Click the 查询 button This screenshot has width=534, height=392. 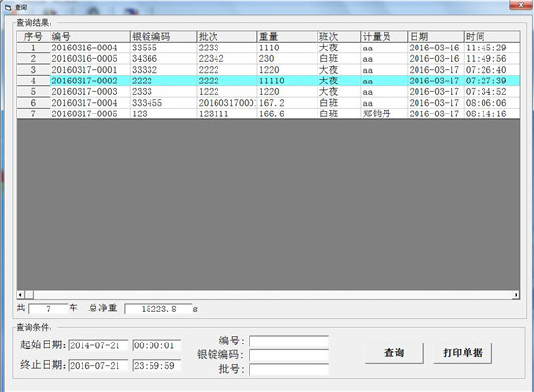point(394,353)
